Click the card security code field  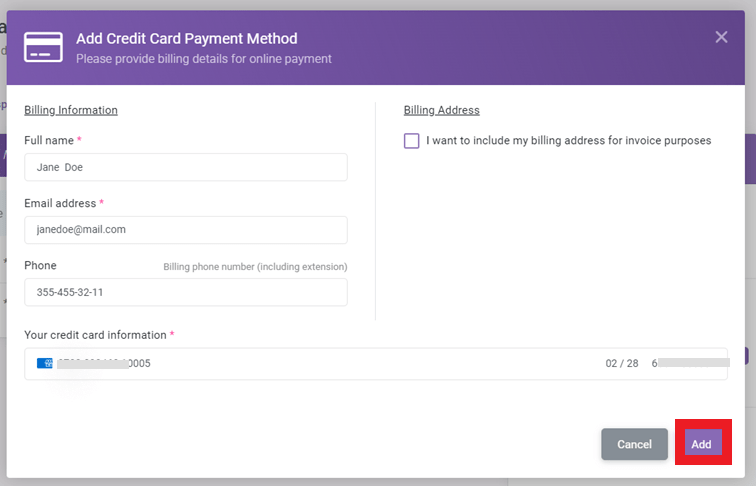click(690, 363)
